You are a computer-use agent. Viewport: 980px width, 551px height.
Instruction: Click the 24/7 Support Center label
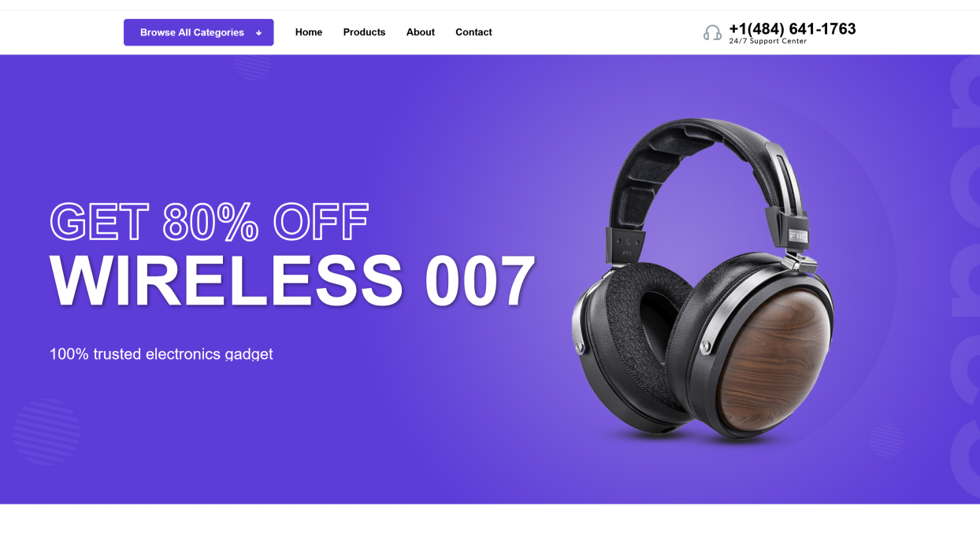tap(767, 41)
